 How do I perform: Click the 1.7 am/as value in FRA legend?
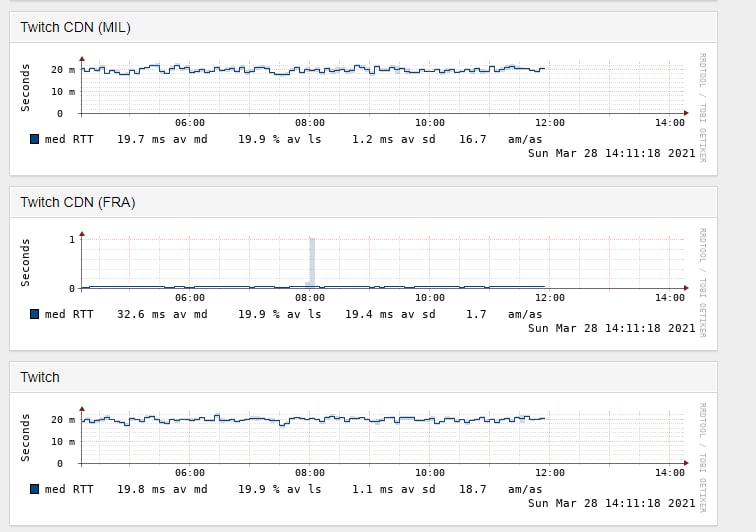pyautogui.click(x=504, y=314)
